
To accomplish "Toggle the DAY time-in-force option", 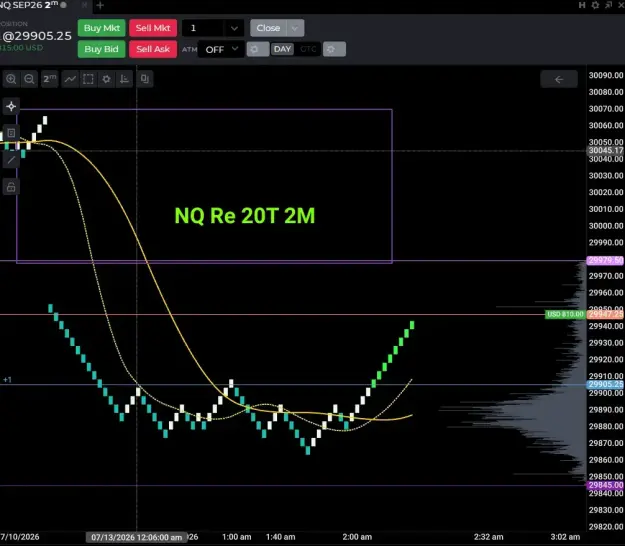I will 282,49.
